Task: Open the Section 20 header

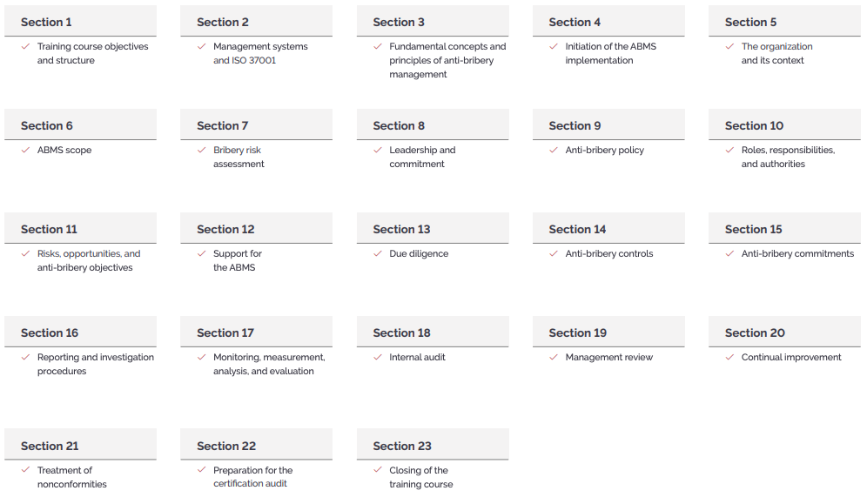Action: click(x=784, y=332)
